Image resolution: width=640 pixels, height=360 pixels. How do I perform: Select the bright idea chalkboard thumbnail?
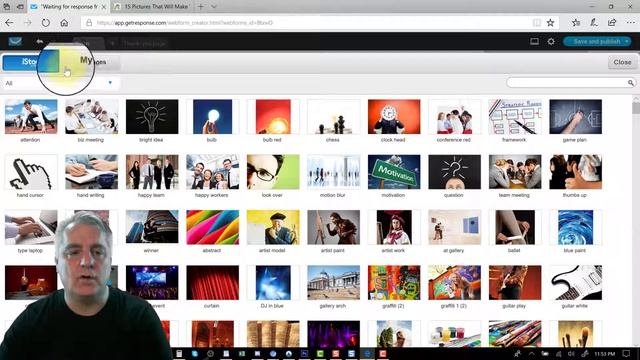(152, 116)
